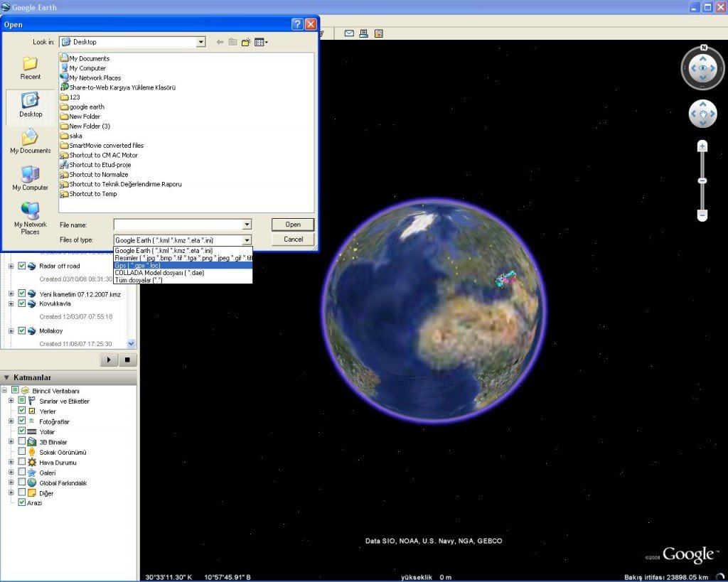The height and width of the screenshot is (582, 728).
Task: Choose 'COLLADA Model dosyası (*.dae)' option
Action: pyautogui.click(x=183, y=273)
